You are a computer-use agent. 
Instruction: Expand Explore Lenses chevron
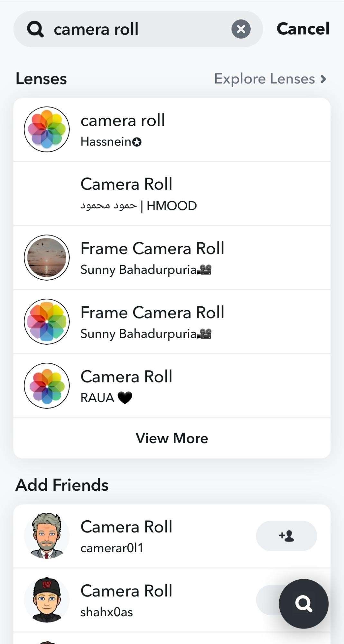[x=323, y=79]
